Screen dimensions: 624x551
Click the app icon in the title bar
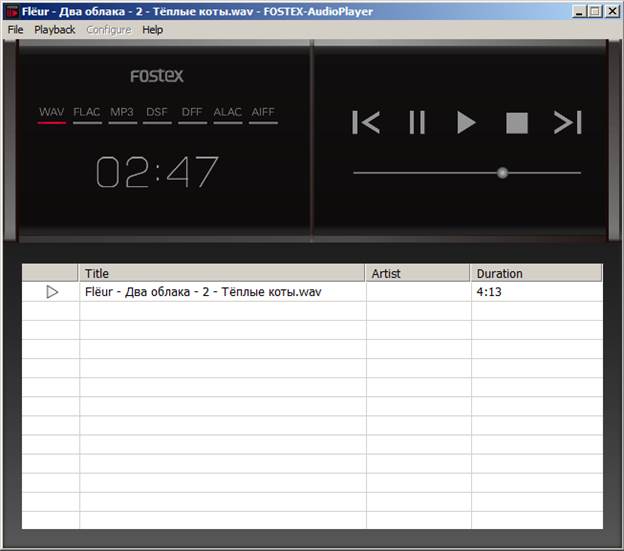click(12, 12)
